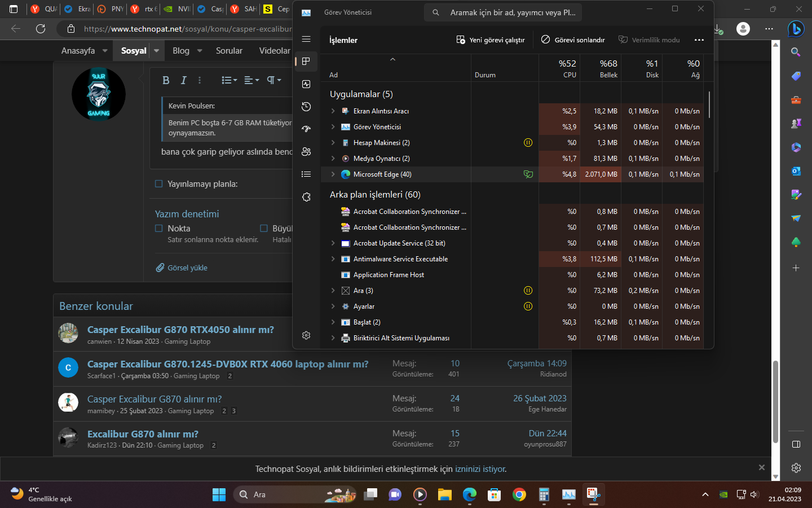Expand Ara (3) process group
The image size is (812, 508).
point(333,291)
